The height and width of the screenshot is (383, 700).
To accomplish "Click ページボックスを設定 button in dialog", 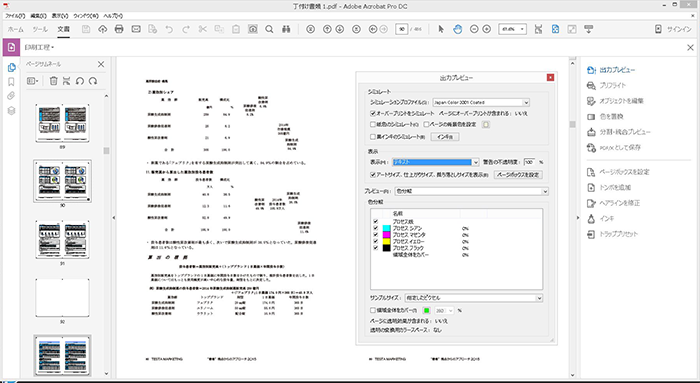I will pyautogui.click(x=518, y=175).
